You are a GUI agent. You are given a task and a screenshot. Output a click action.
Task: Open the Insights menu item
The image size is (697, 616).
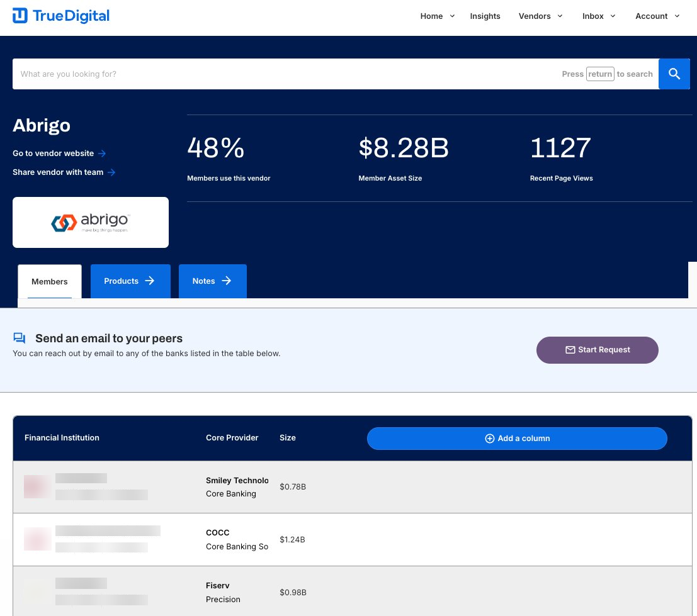[x=485, y=16]
